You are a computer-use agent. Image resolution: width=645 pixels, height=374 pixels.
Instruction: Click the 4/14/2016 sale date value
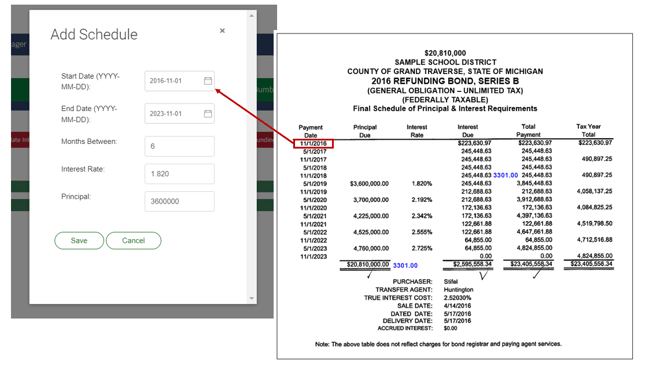click(x=457, y=306)
